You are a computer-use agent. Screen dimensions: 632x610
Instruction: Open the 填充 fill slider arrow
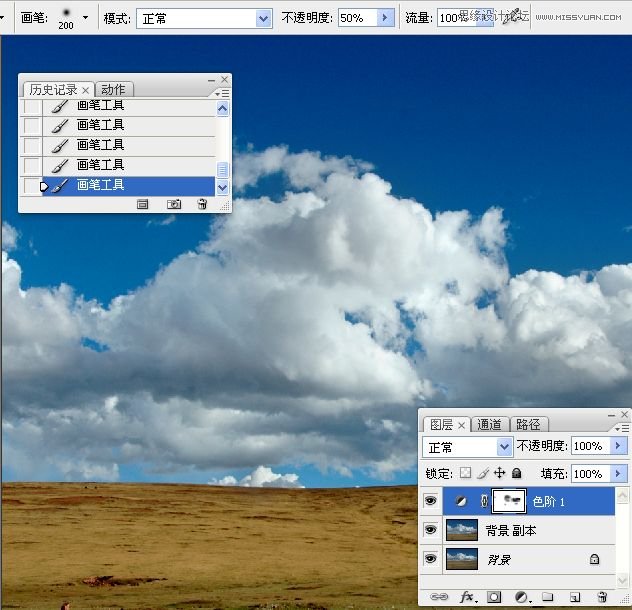619,473
